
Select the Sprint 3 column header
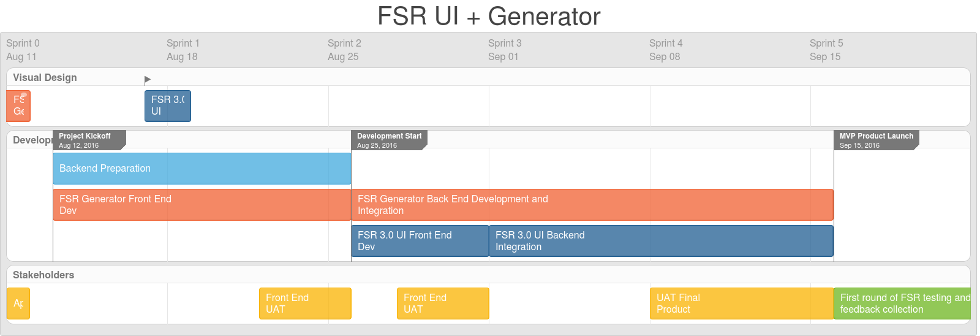tap(505, 50)
